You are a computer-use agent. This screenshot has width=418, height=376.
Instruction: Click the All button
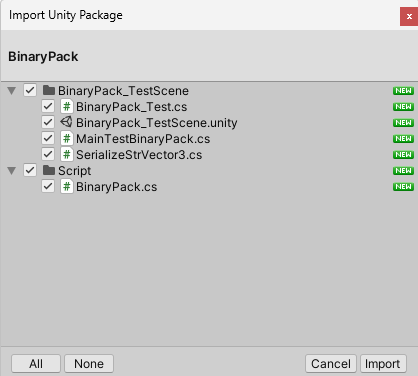(36, 363)
